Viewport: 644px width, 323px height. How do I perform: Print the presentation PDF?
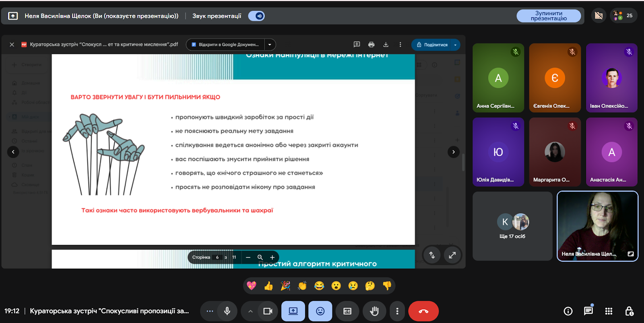[371, 45]
